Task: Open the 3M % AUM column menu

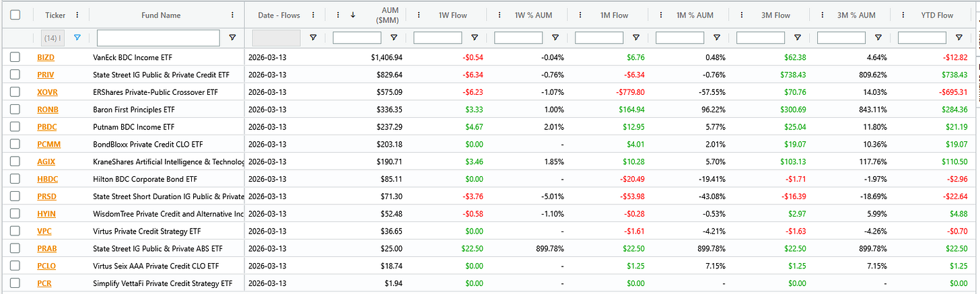Action: (x=823, y=15)
